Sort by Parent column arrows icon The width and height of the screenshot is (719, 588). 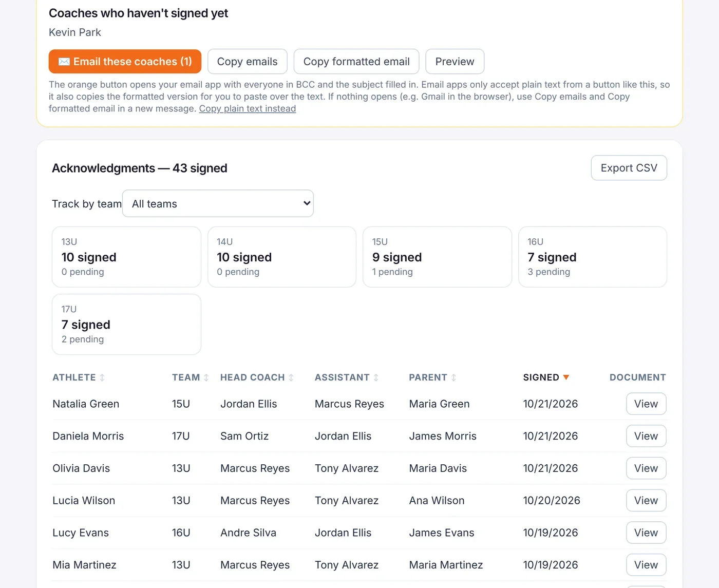click(453, 377)
